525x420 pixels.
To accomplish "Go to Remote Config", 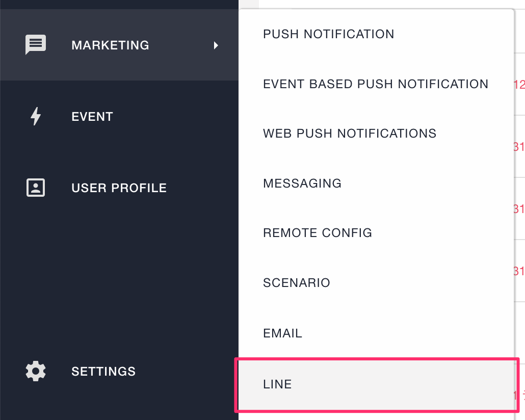I will [318, 233].
